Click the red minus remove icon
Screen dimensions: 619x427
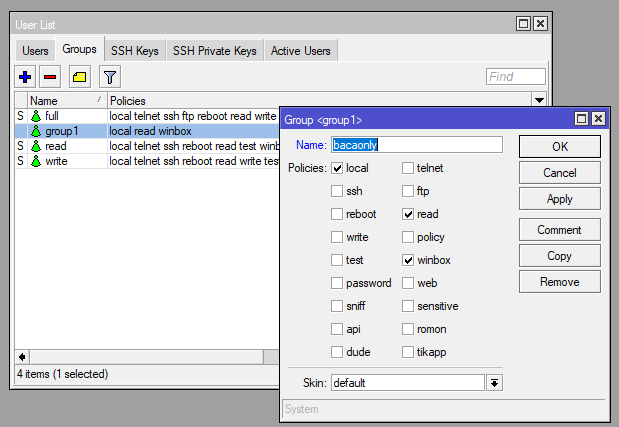(x=50, y=77)
